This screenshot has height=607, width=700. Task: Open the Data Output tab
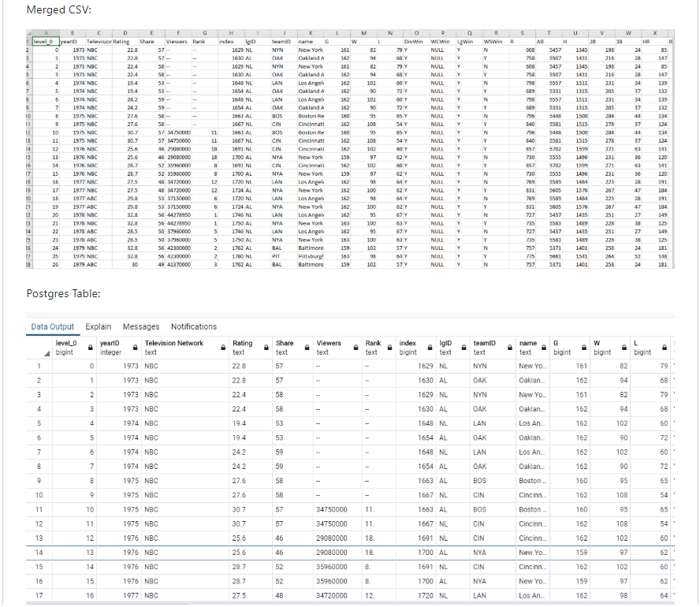tap(52, 326)
